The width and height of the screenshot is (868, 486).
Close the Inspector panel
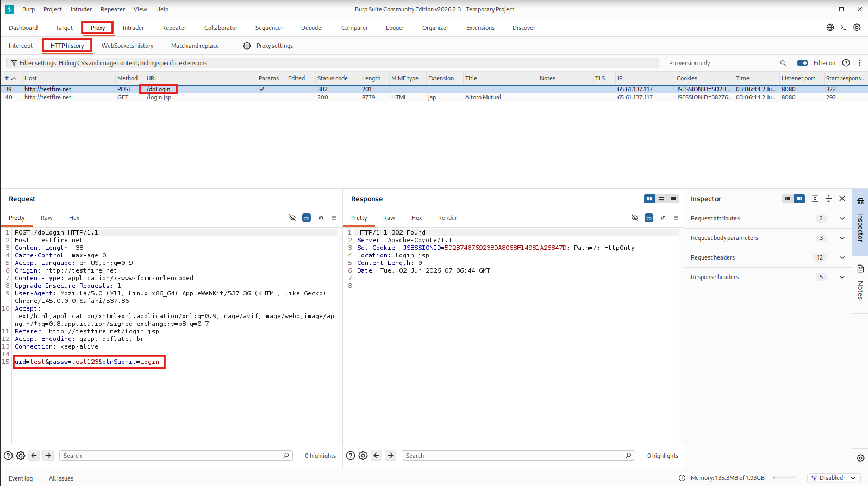coord(842,199)
